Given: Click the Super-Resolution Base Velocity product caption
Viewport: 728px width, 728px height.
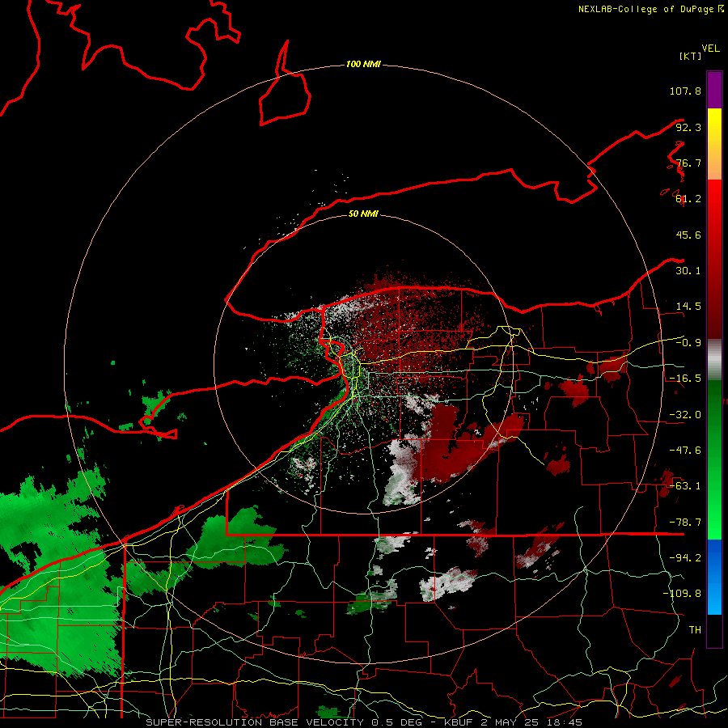Looking at the screenshot, I should pyautogui.click(x=363, y=722).
